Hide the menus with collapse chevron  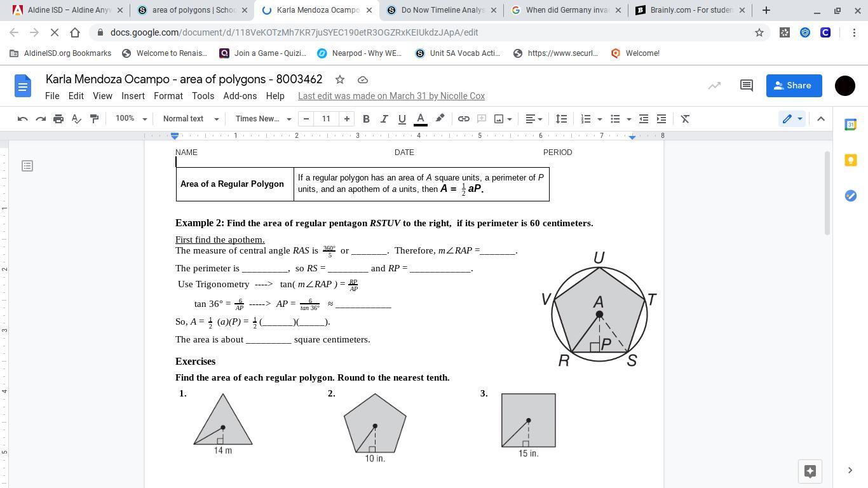pos(821,119)
